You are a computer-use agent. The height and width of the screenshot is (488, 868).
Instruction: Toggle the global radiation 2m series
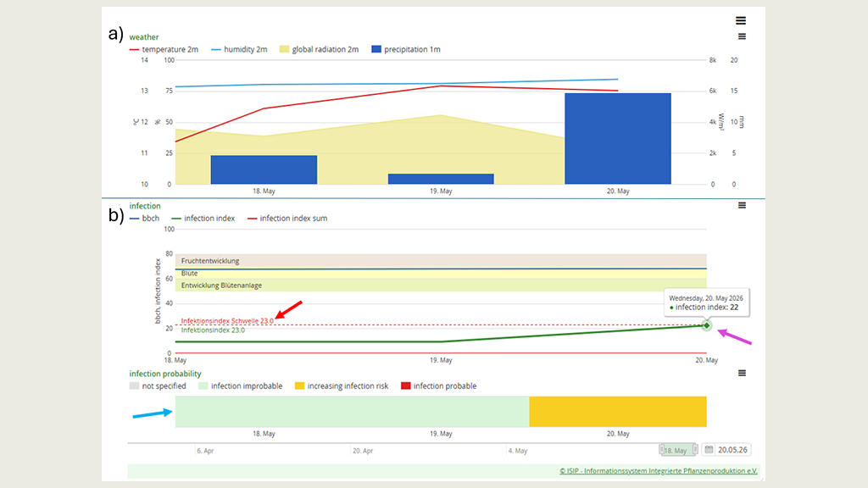point(319,49)
